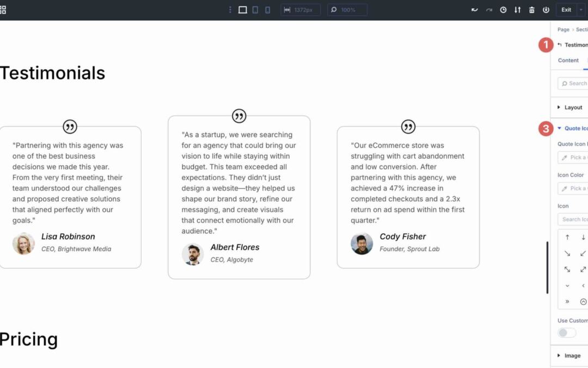
Task: Collapse the Quote Icon section
Action: pos(571,128)
